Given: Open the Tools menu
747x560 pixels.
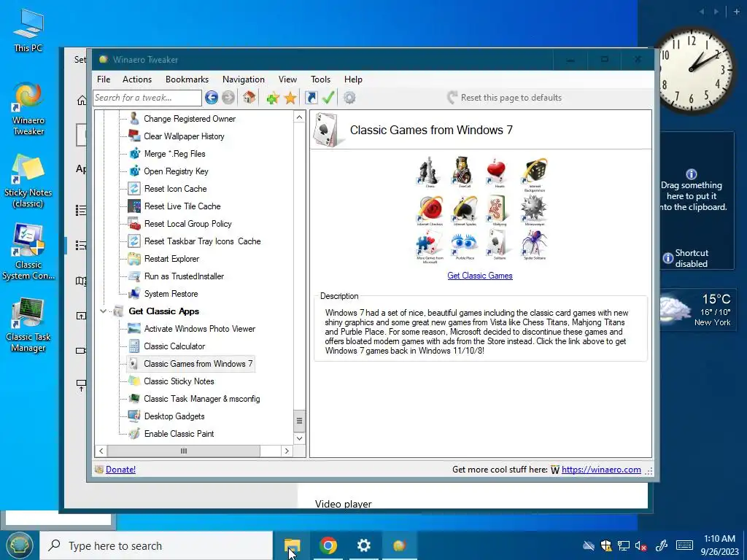Looking at the screenshot, I should [x=321, y=79].
